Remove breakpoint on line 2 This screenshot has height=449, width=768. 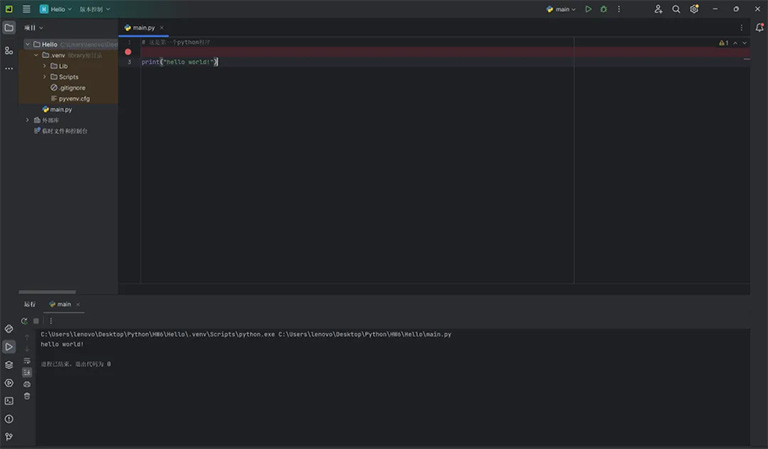coord(128,51)
